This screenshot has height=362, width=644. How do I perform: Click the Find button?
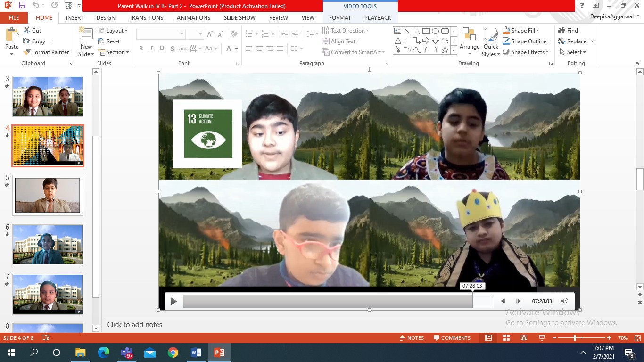pos(568,30)
